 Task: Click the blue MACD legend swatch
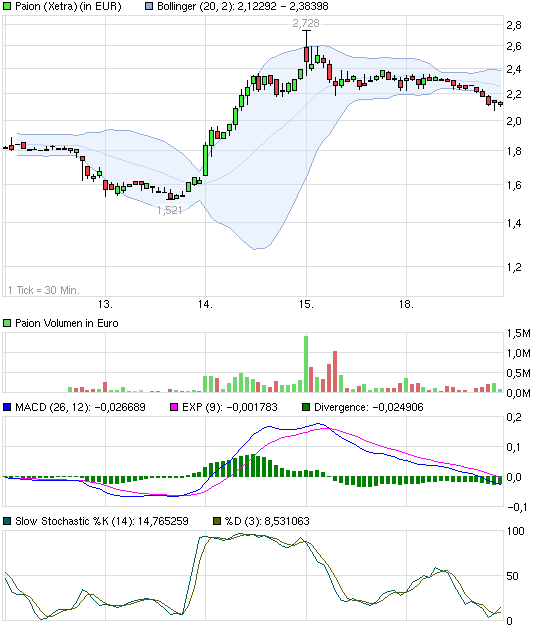[7, 408]
